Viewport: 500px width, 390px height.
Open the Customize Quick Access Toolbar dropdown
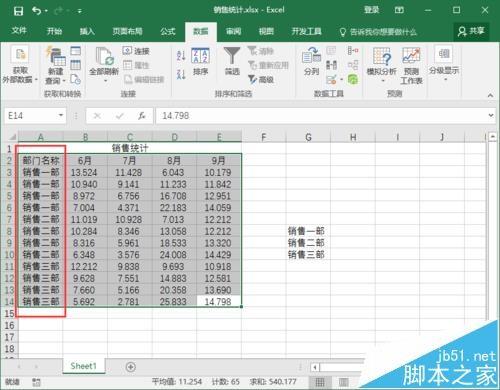pyautogui.click(x=80, y=11)
